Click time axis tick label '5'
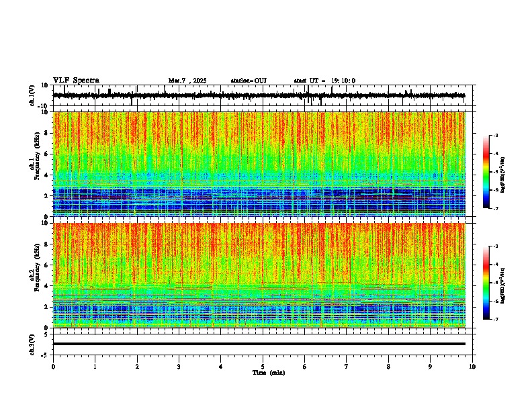 pos(263,367)
